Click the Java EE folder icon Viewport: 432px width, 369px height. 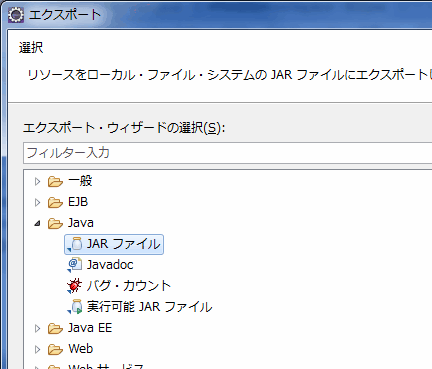[55, 328]
